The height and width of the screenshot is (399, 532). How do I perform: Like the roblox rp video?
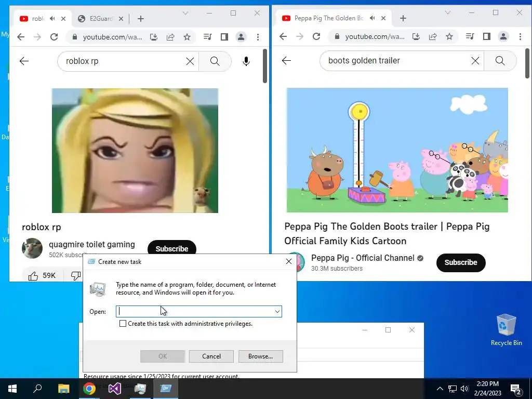(42, 275)
